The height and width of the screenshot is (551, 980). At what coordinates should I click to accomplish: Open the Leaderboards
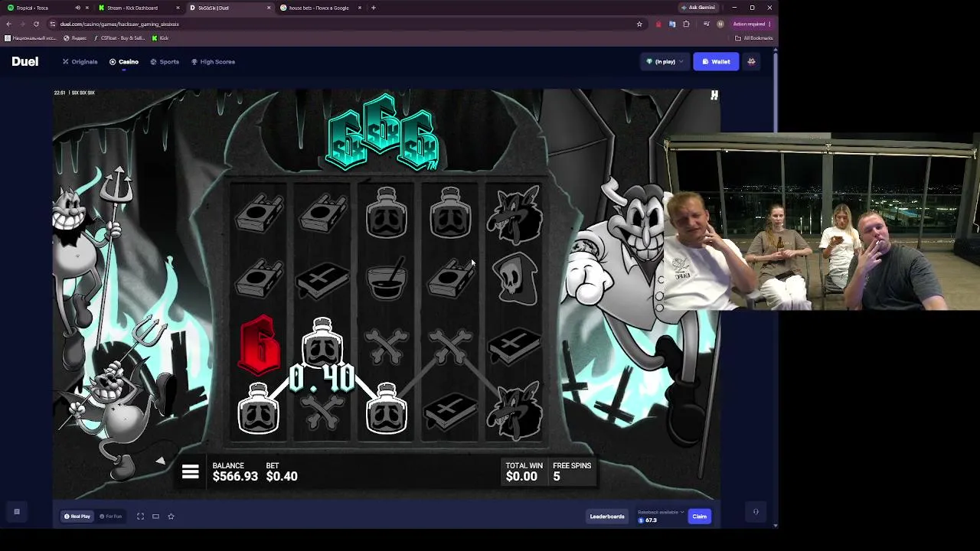(607, 517)
